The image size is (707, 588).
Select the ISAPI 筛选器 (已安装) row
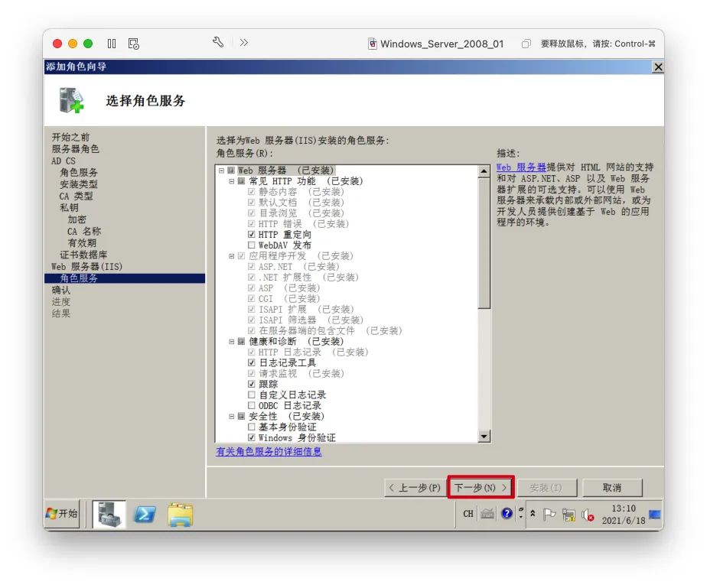[311, 320]
